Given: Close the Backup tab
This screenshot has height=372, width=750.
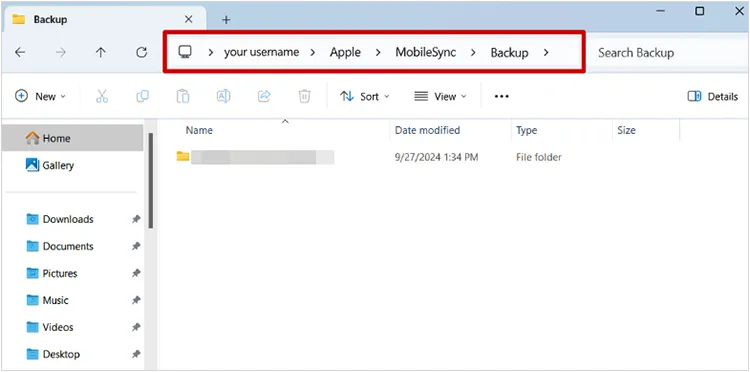Looking at the screenshot, I should (188, 19).
